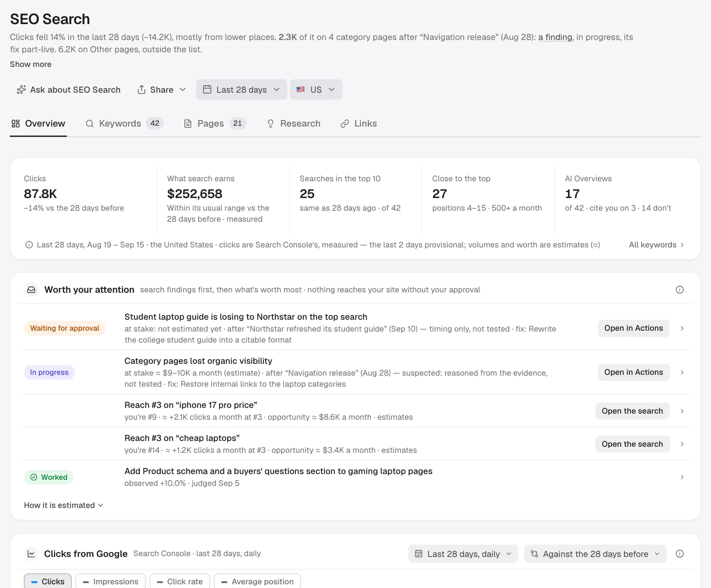Click the info icon in Clicks from Google header

coord(680,554)
